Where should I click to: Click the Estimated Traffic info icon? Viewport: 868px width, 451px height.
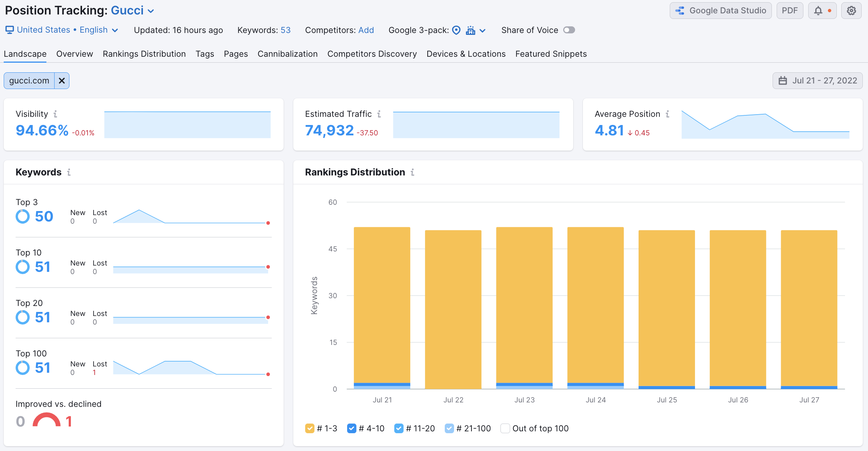pyautogui.click(x=379, y=114)
